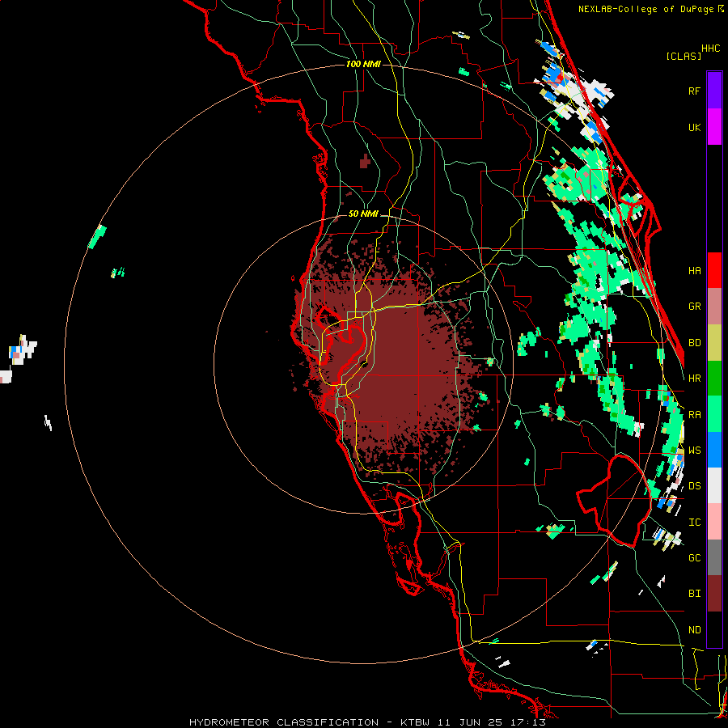Click the IC legend label

[x=694, y=523]
